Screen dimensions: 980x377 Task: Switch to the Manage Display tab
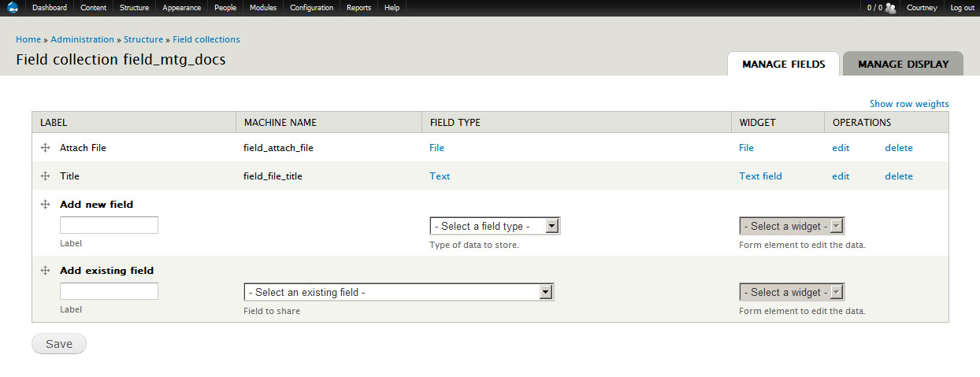pyautogui.click(x=904, y=64)
